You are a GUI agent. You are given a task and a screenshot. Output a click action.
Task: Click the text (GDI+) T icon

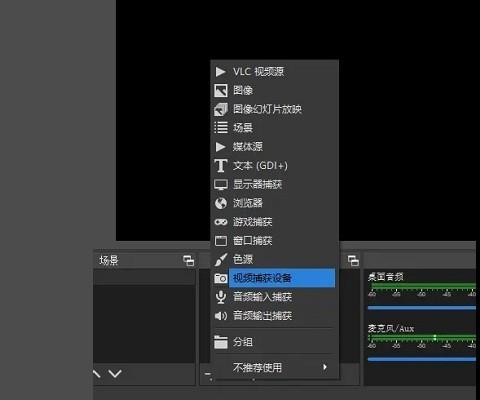(x=221, y=165)
